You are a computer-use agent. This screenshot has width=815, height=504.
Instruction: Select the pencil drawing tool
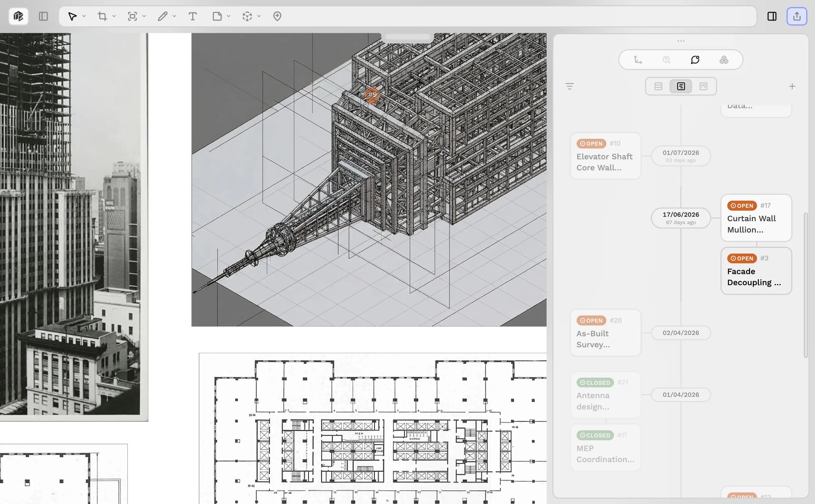(163, 16)
